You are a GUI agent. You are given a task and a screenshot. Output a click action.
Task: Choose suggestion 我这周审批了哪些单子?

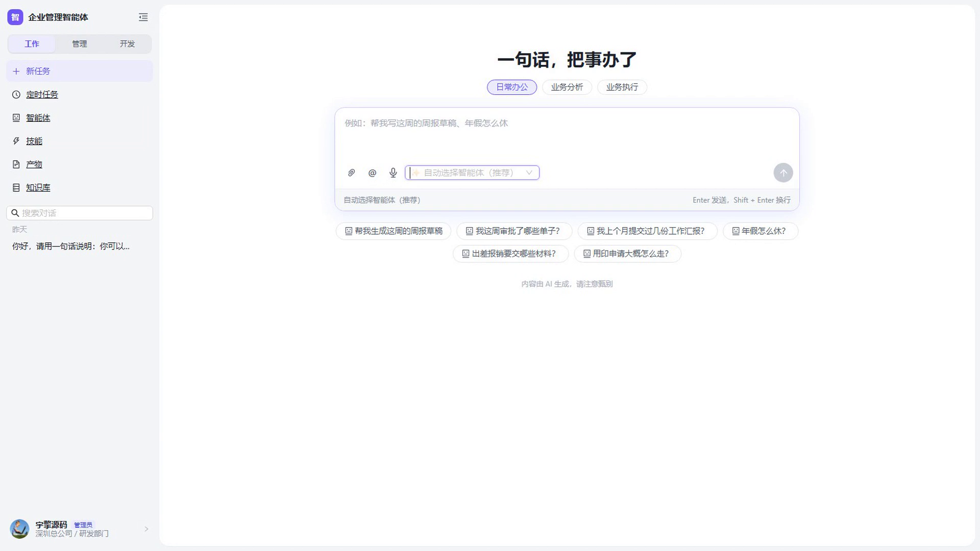pyautogui.click(x=514, y=231)
